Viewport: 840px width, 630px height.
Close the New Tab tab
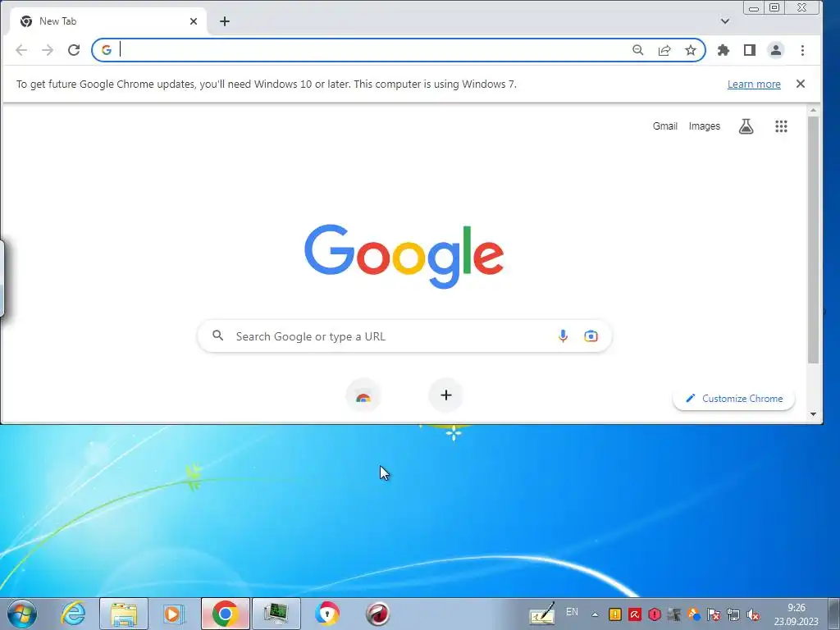194,21
